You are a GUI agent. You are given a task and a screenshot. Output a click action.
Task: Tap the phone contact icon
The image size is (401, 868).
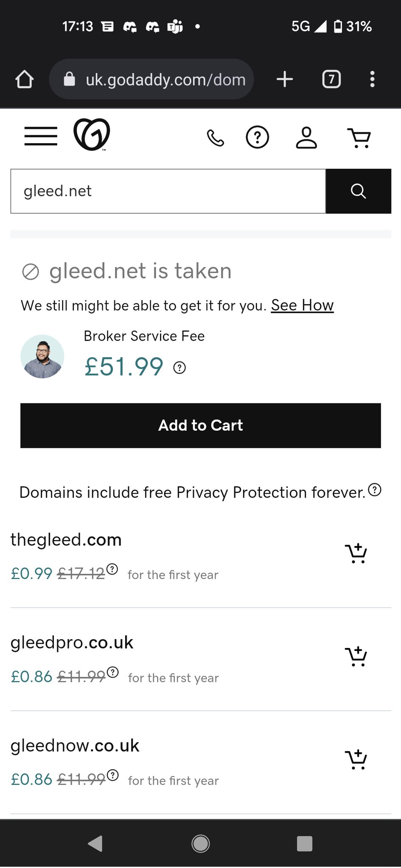[215, 138]
